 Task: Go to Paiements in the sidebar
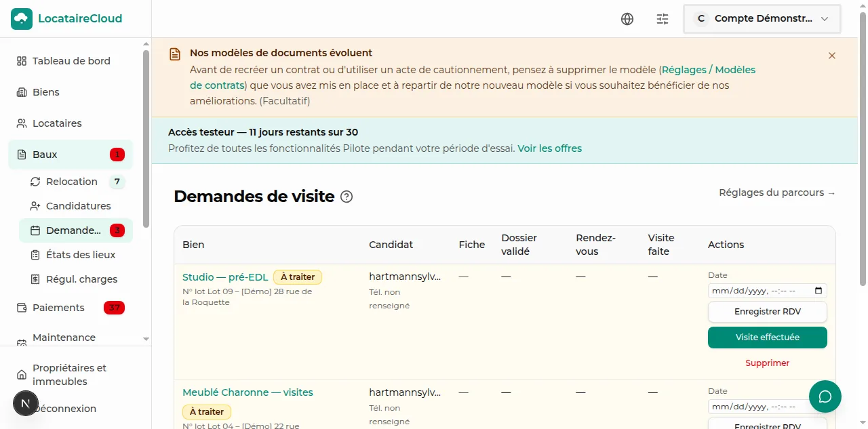(x=71, y=308)
